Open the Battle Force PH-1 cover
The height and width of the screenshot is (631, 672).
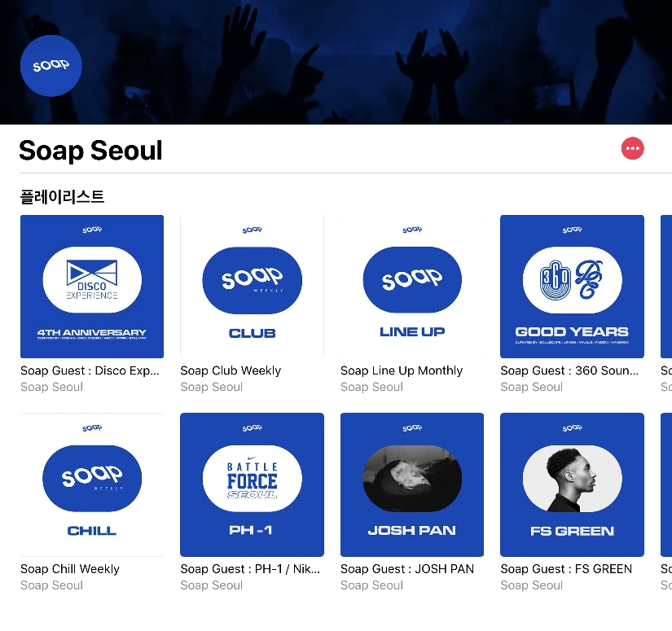(252, 484)
